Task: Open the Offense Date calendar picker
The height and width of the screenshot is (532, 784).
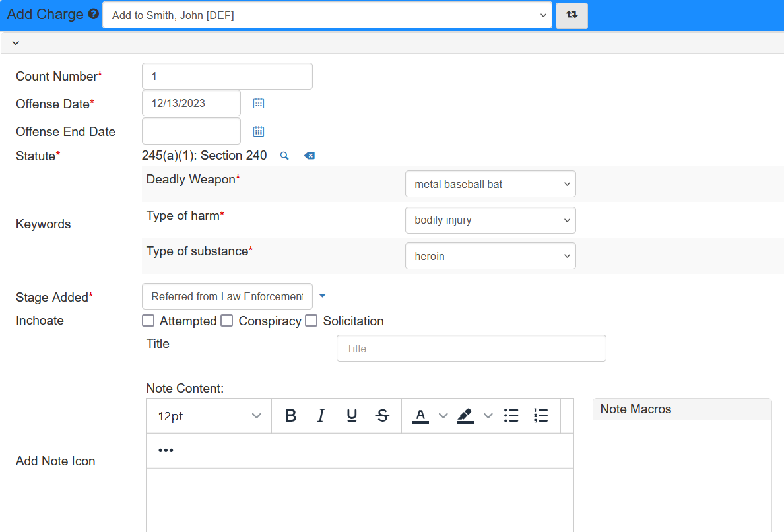Action: pos(259,103)
